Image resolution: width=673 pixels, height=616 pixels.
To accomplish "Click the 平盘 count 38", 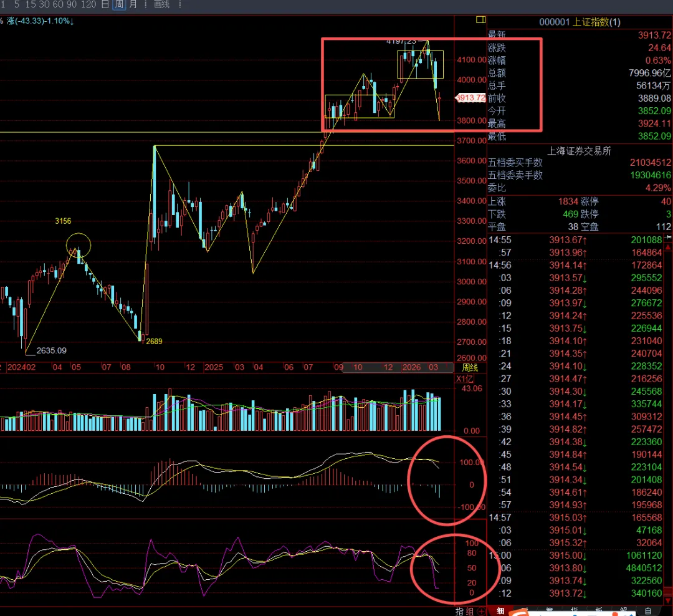I will tap(573, 227).
